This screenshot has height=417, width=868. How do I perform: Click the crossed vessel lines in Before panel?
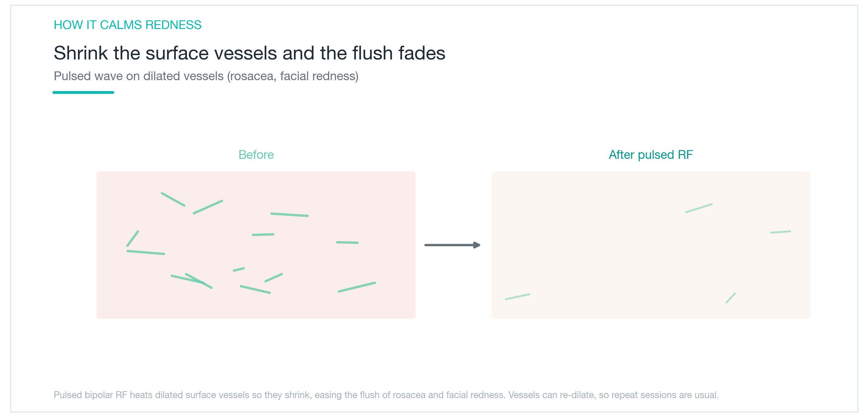pyautogui.click(x=192, y=281)
